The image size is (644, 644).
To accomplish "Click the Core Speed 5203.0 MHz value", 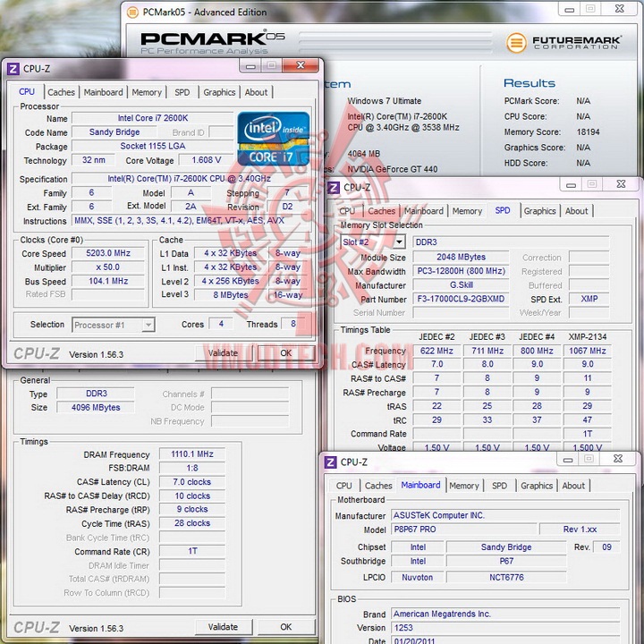I will 108,253.
